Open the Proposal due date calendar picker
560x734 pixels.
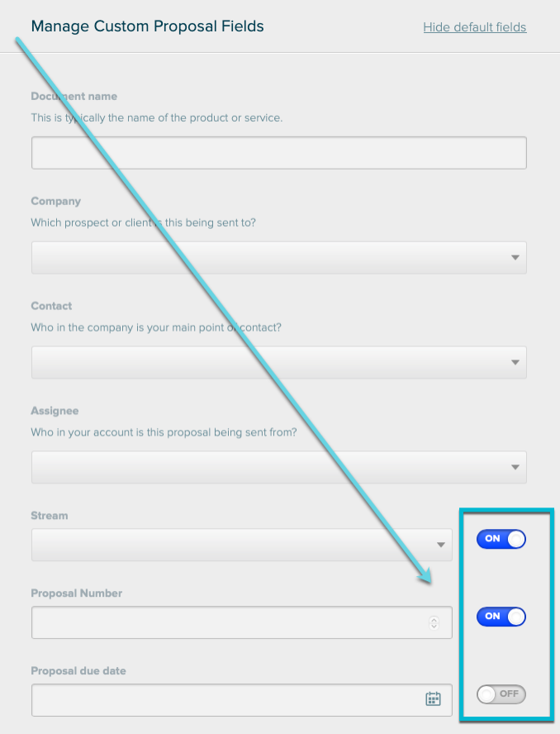click(x=433, y=699)
